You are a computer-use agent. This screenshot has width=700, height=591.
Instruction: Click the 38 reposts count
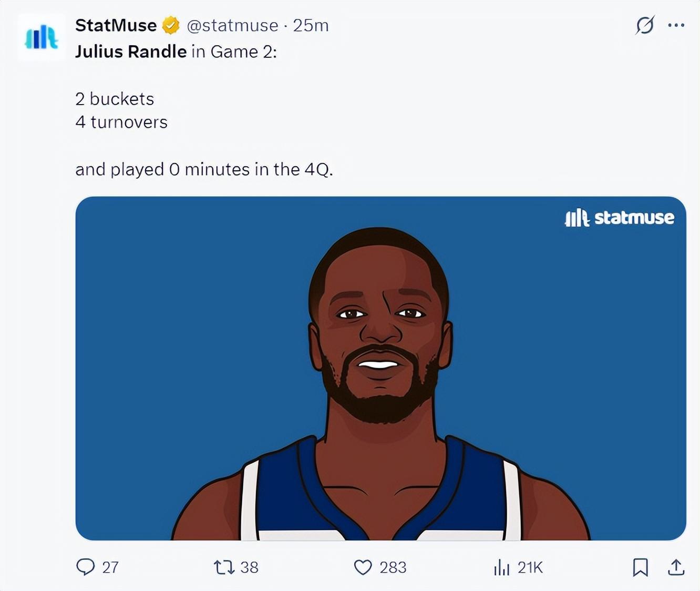click(x=249, y=567)
